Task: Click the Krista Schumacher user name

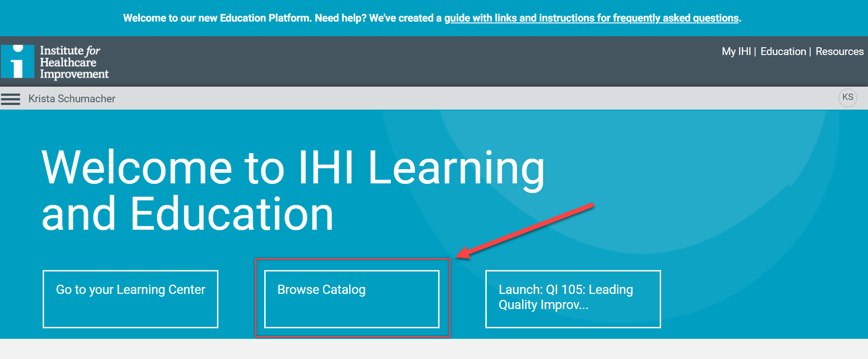Action: 72,99
